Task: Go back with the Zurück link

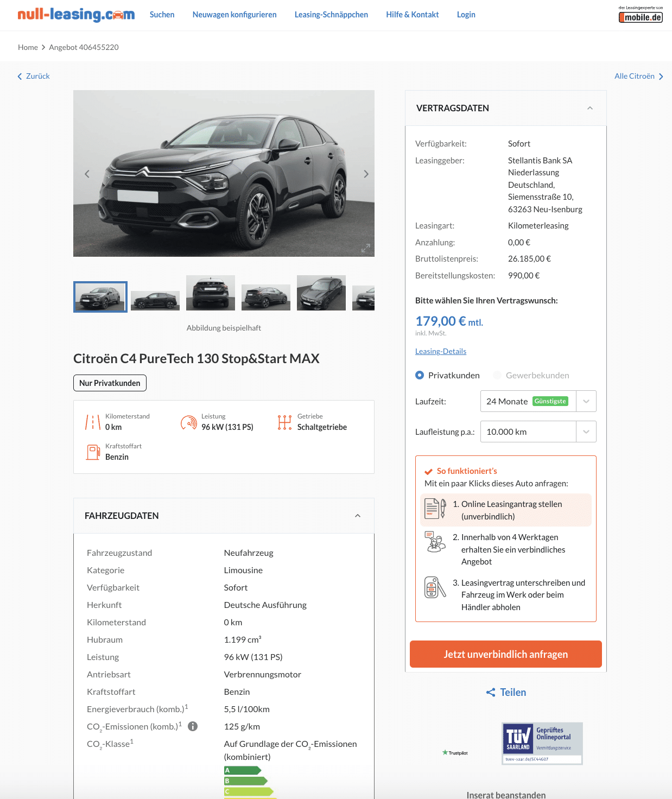Action: coord(34,76)
